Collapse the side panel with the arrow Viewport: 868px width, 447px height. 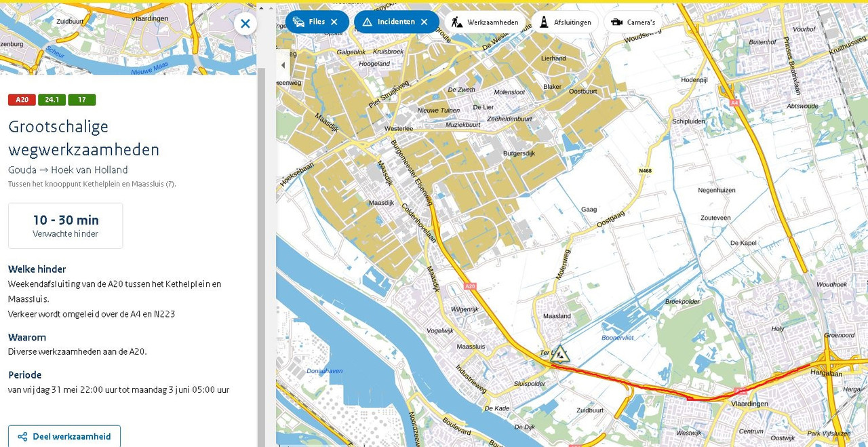pyautogui.click(x=283, y=65)
